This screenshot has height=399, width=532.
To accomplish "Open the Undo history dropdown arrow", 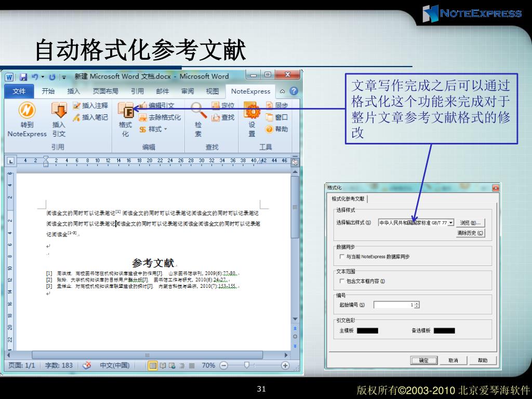I will pos(43,77).
